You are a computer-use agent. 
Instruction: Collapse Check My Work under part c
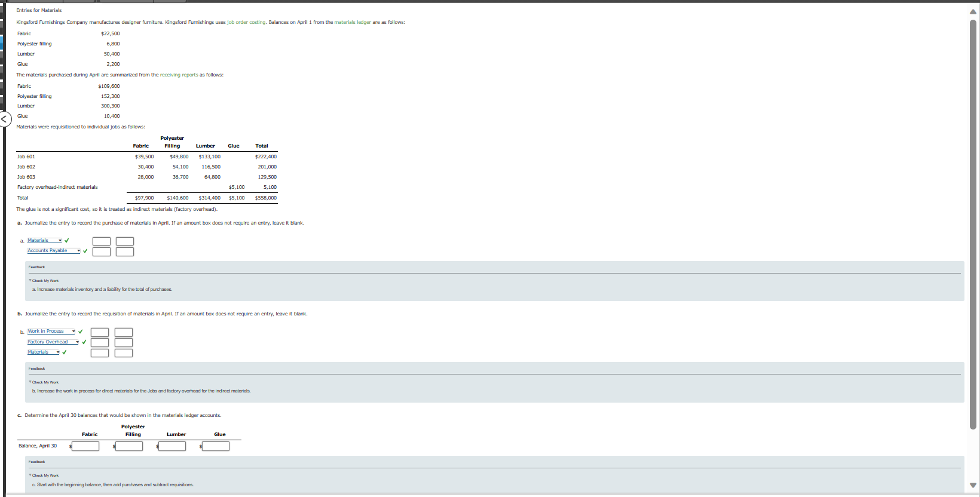point(44,475)
